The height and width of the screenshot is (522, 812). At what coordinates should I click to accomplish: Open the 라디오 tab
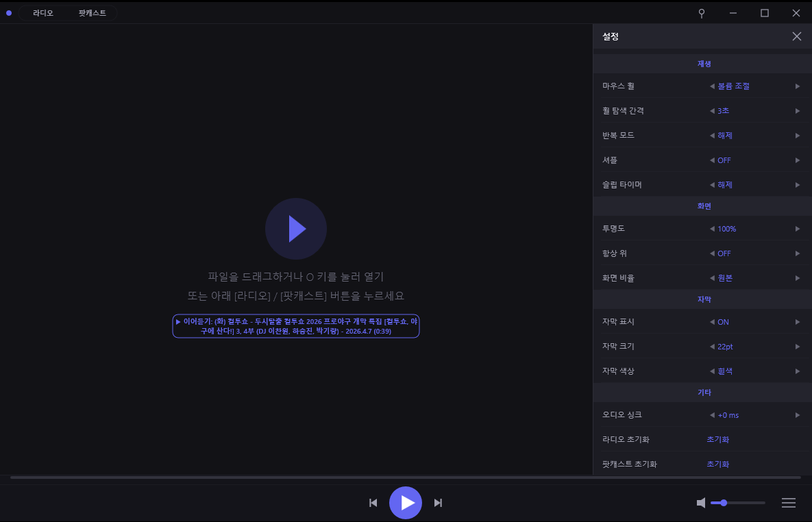42,13
